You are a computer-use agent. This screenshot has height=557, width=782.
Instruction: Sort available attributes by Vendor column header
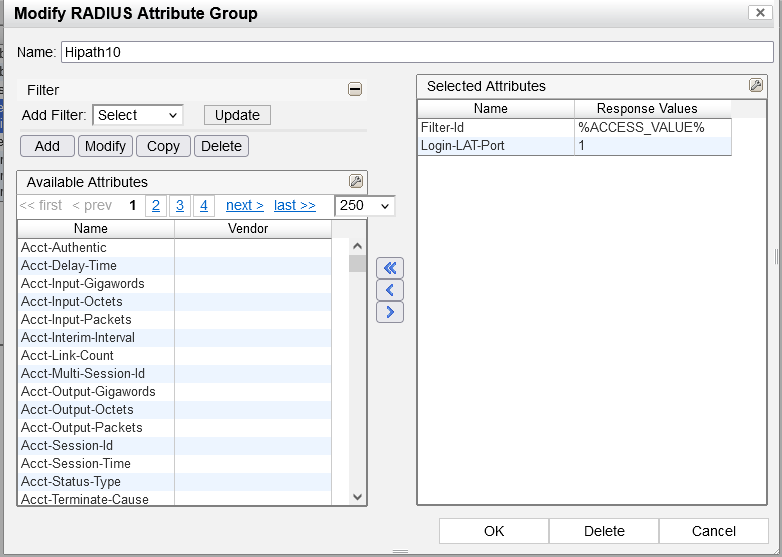(x=248, y=228)
